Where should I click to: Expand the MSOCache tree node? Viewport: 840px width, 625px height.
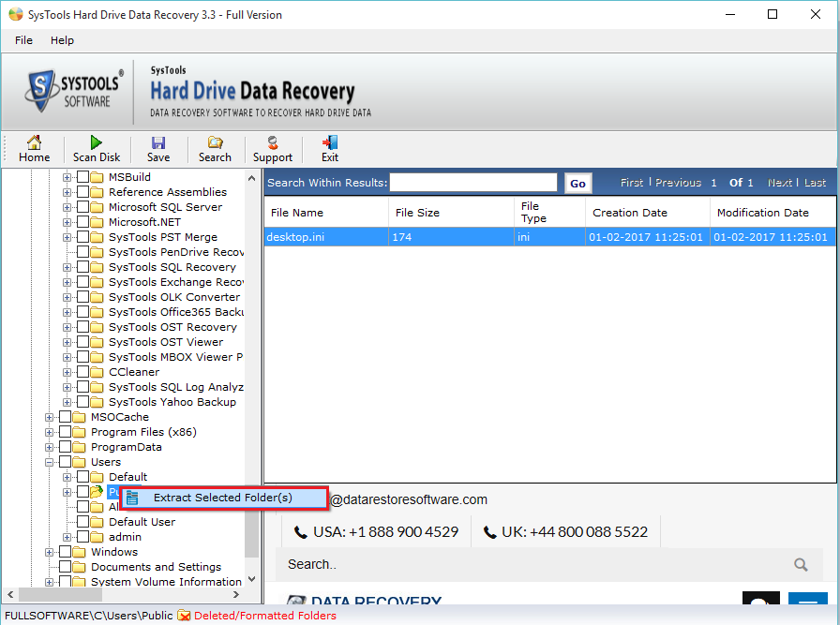50,417
